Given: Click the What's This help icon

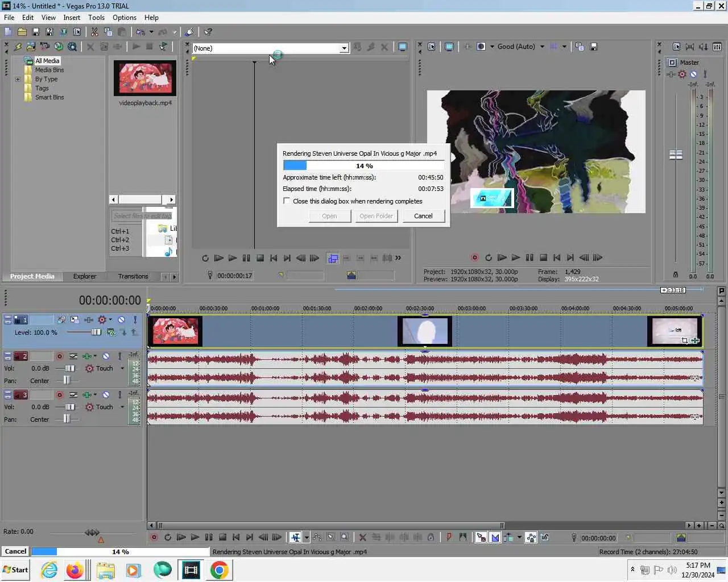Looking at the screenshot, I should (x=208, y=32).
